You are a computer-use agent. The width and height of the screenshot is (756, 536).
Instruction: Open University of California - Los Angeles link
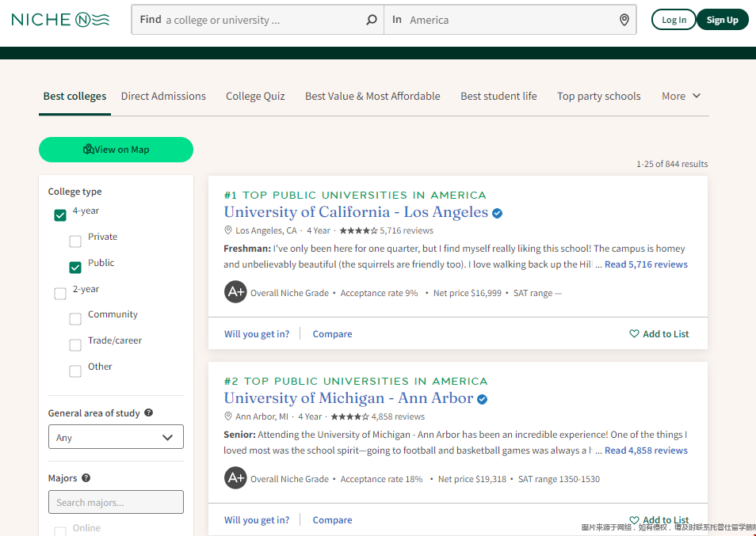click(356, 212)
